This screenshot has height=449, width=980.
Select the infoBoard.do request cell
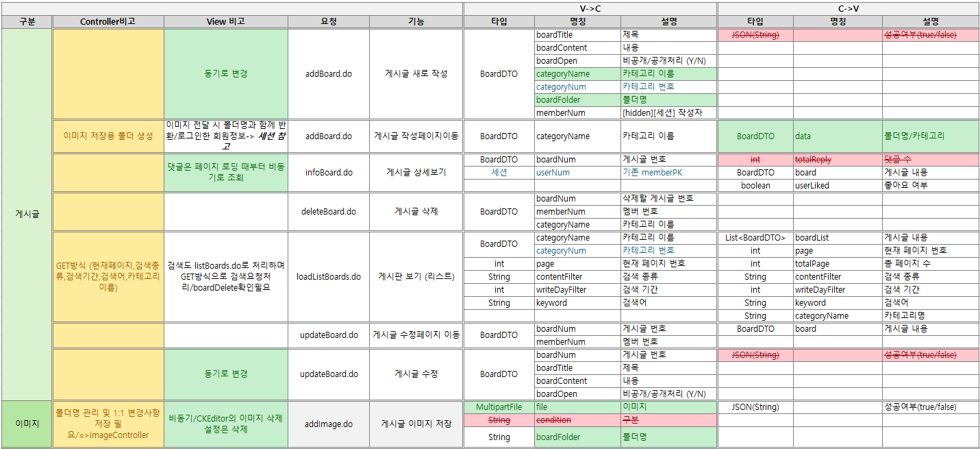click(x=329, y=173)
